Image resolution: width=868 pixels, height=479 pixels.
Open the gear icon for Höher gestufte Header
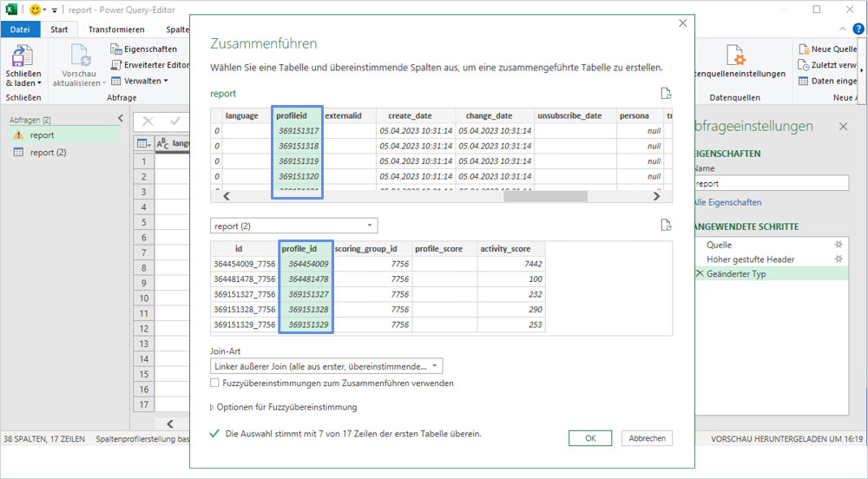[839, 259]
